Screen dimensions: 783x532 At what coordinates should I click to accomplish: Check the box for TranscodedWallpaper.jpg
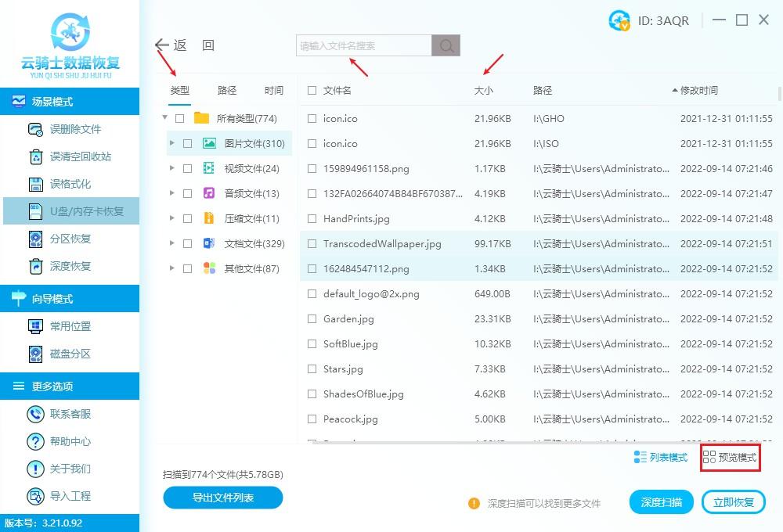[312, 243]
